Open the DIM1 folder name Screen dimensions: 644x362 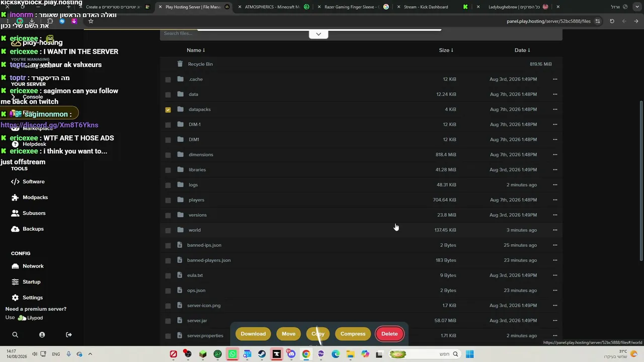point(194,139)
